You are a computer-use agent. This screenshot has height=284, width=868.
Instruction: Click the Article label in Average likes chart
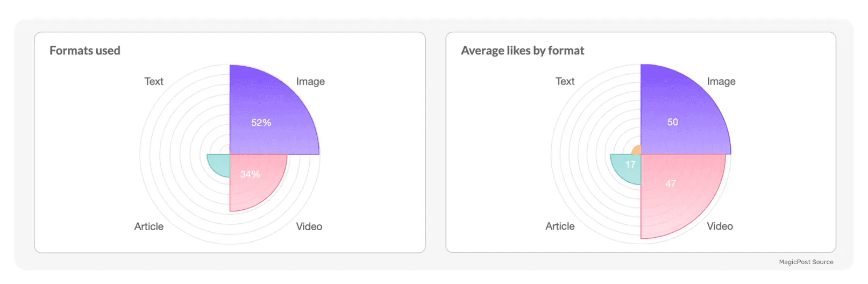(560, 226)
